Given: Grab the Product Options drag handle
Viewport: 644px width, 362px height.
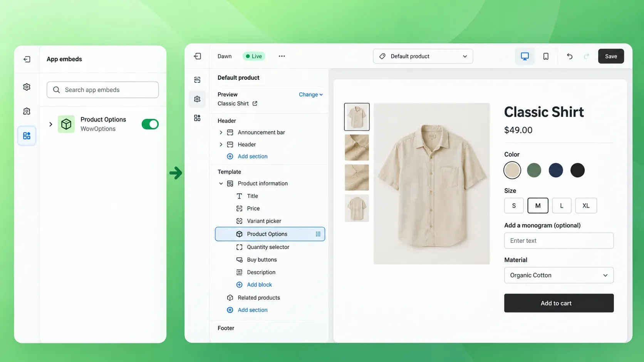Looking at the screenshot, I should tap(318, 234).
